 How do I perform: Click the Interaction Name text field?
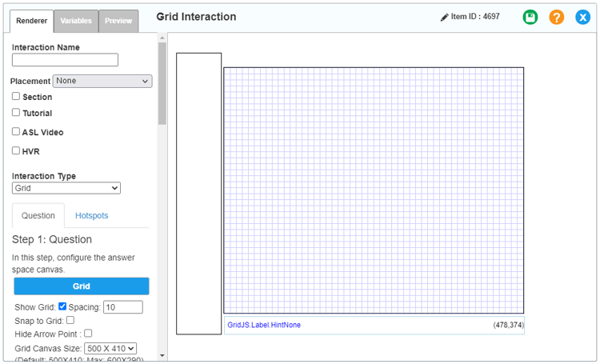(65, 60)
